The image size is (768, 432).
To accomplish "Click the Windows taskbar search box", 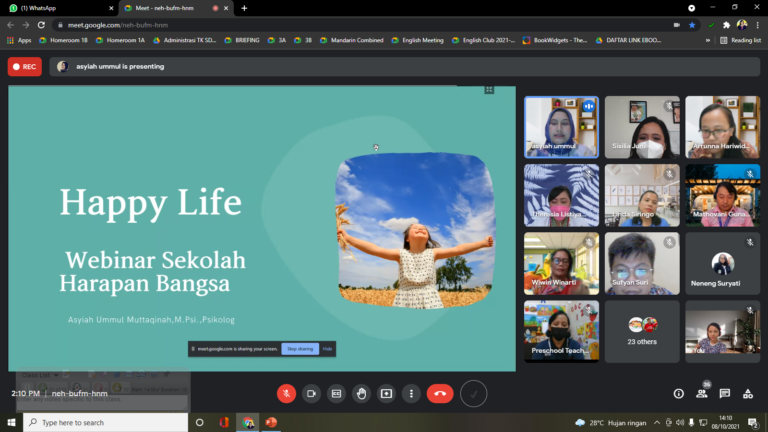I will pyautogui.click(x=105, y=423).
